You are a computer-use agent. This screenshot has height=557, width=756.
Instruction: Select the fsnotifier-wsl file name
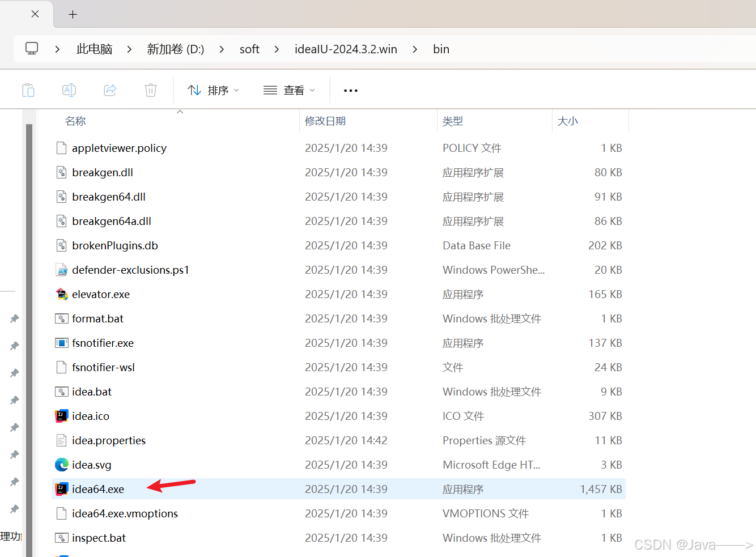(103, 367)
